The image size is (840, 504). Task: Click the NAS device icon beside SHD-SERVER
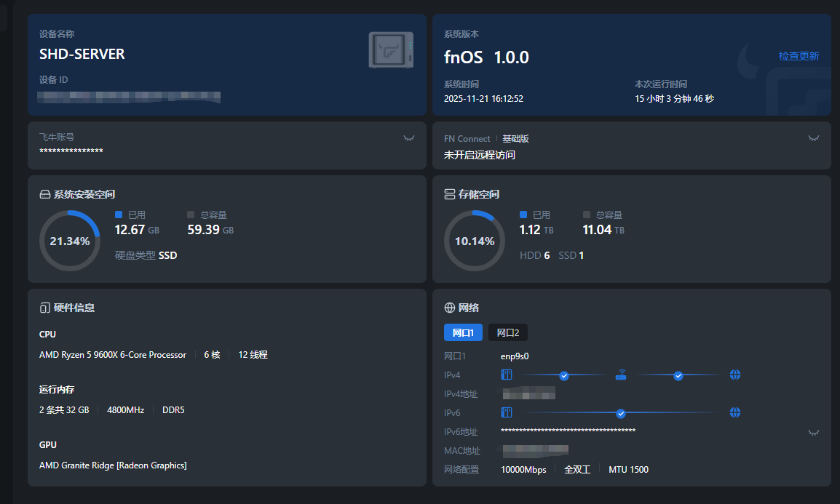coord(391,50)
